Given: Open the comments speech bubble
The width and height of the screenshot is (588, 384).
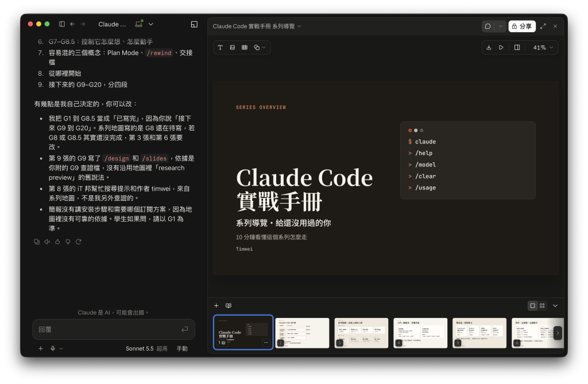Looking at the screenshot, I should click(488, 26).
